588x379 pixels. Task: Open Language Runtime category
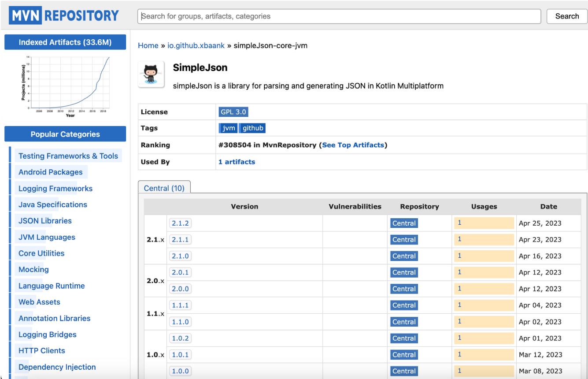52,286
